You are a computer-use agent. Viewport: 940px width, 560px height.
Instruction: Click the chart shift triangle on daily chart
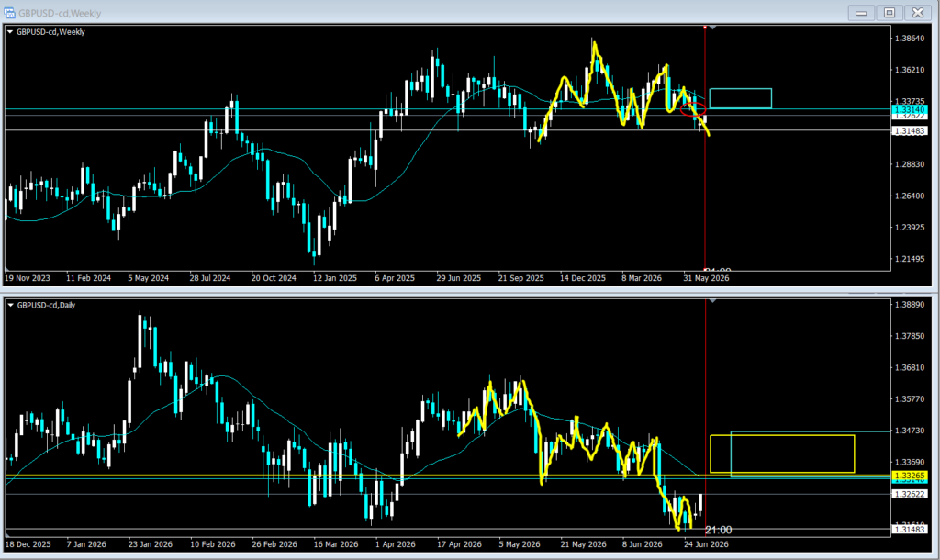click(x=712, y=300)
